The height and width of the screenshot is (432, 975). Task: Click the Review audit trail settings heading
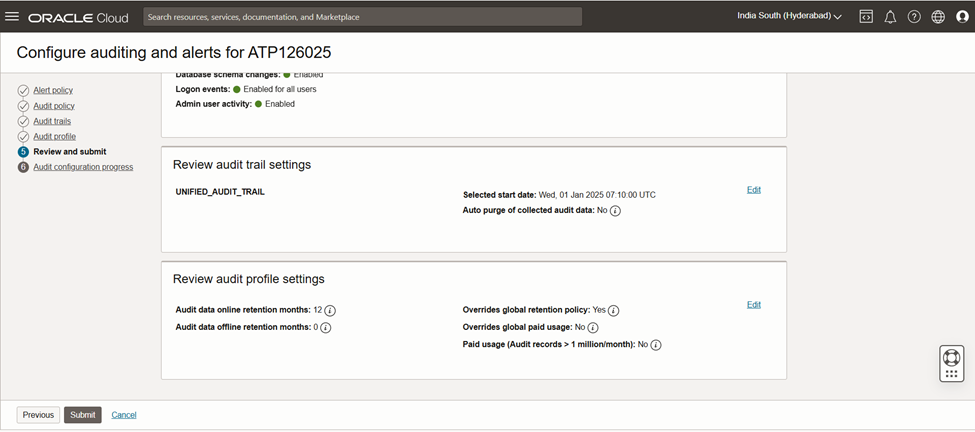[x=242, y=165]
